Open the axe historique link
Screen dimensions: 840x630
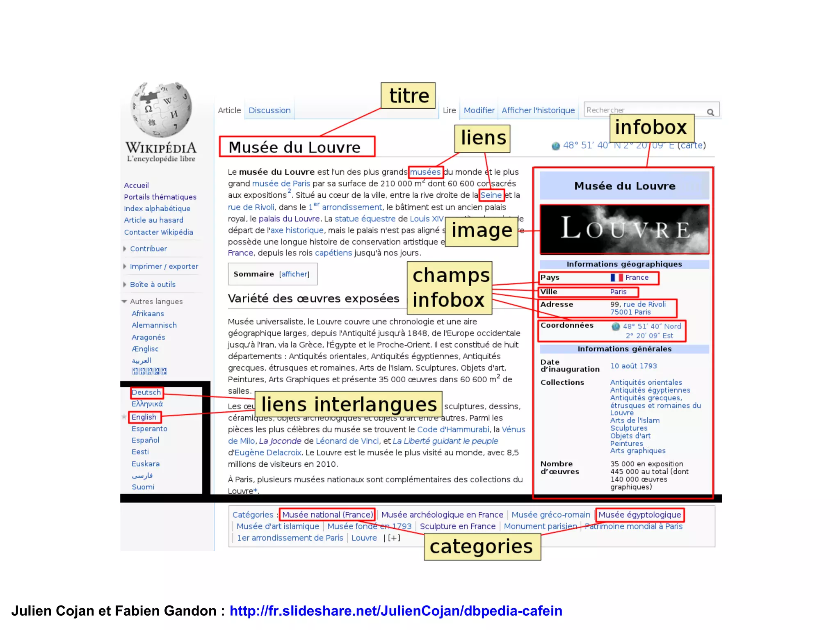[x=297, y=230]
